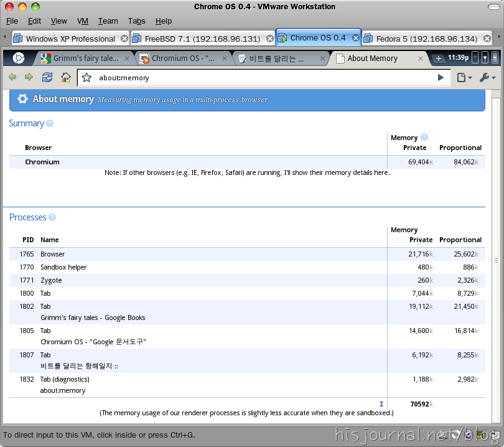Click the power status icon in Chrome OS tray
This screenshot has width=504, height=447.
(x=475, y=57)
